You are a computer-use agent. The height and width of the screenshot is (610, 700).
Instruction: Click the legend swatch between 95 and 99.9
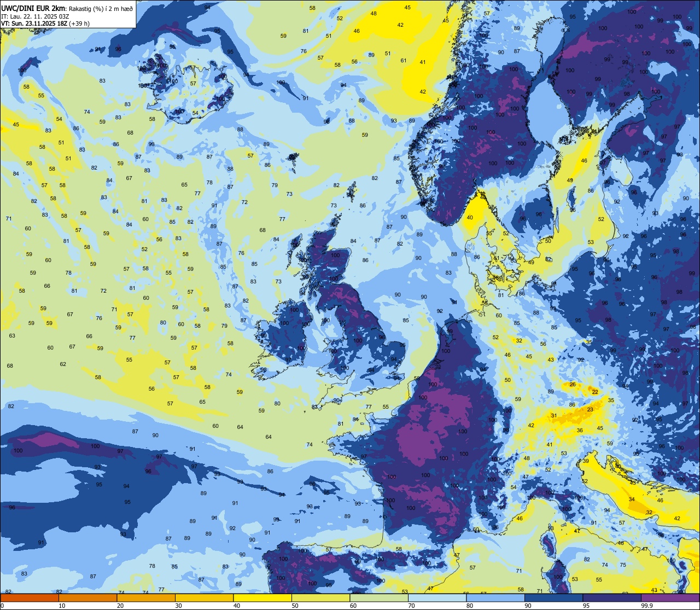coord(612,597)
